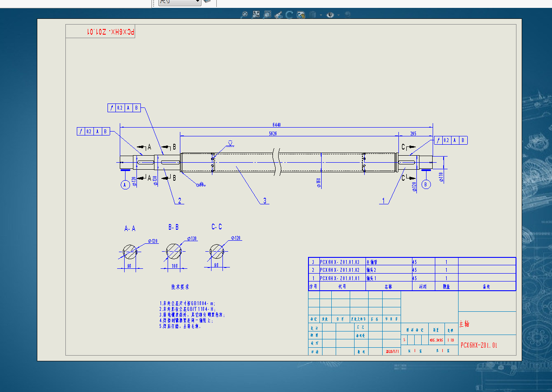Select red drawing number PCX6HX-Z01.01 in title block
552x392 pixels.
click(x=479, y=345)
